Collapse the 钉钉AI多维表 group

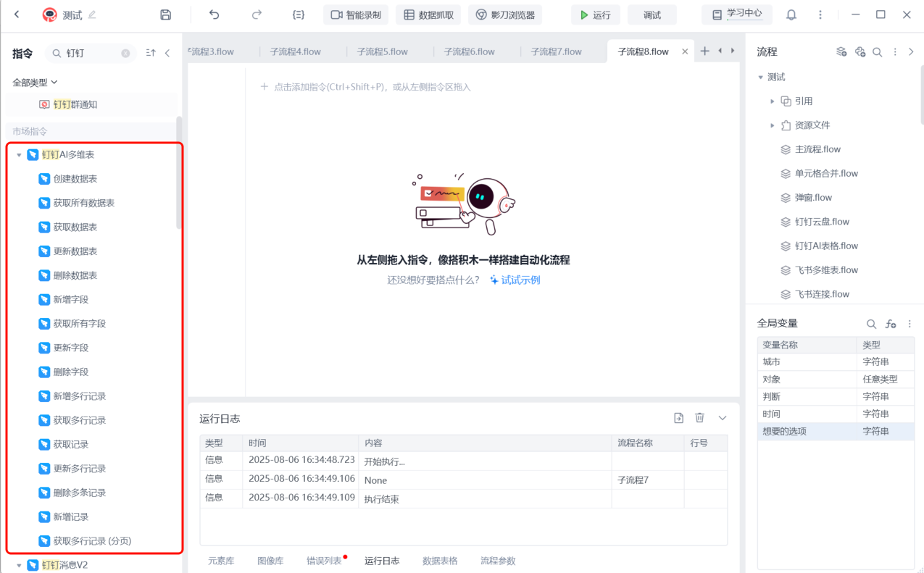(19, 155)
